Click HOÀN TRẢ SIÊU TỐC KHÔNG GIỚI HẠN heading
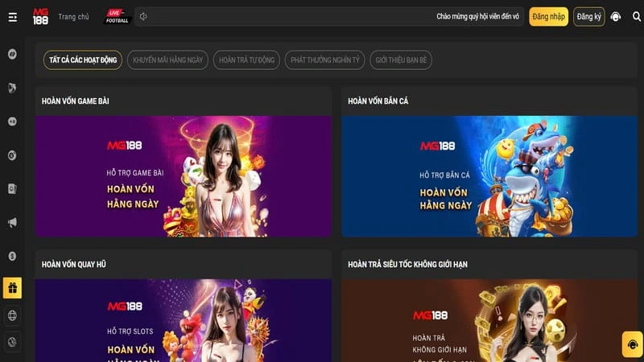The image size is (644, 362). 407,265
